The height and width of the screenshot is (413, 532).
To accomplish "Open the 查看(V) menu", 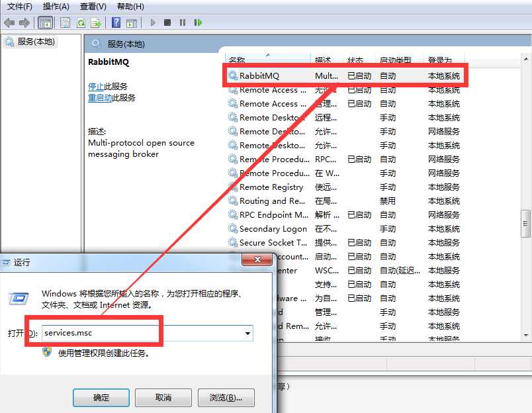I will click(x=93, y=7).
